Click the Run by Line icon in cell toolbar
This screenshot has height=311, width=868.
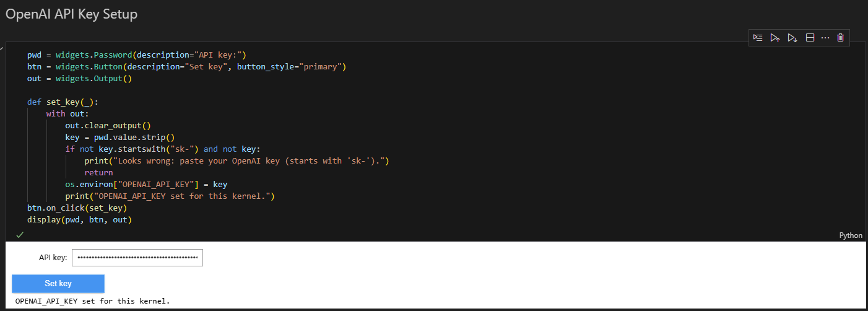758,38
